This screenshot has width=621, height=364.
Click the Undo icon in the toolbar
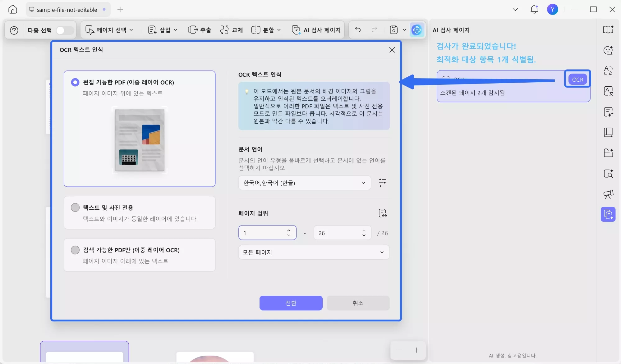click(357, 30)
